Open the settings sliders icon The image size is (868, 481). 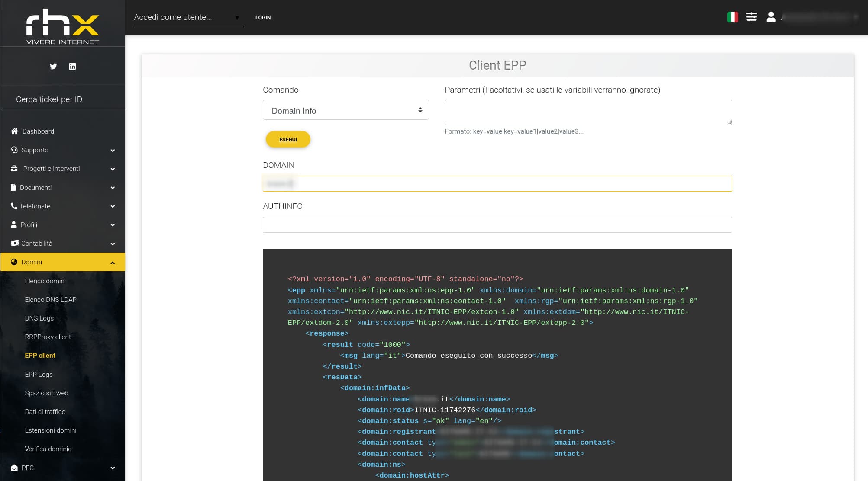coord(752,17)
